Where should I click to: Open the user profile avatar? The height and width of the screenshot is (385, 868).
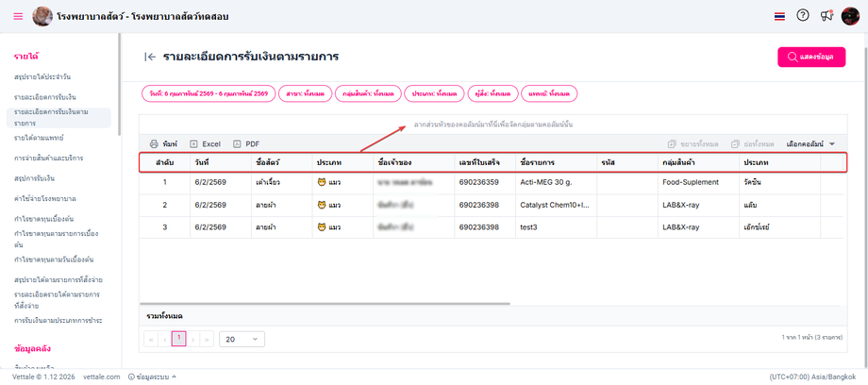850,16
